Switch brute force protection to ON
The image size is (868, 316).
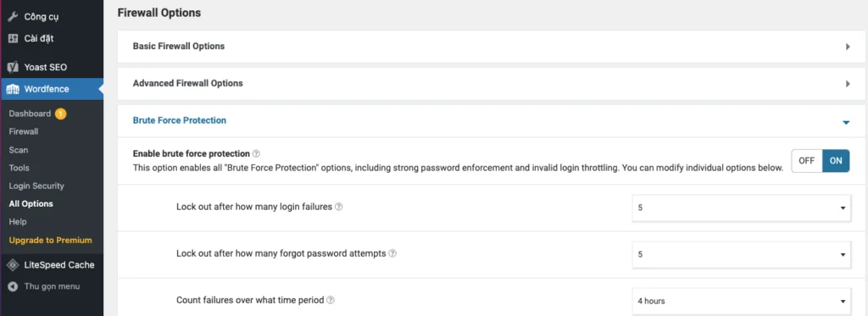pos(836,160)
